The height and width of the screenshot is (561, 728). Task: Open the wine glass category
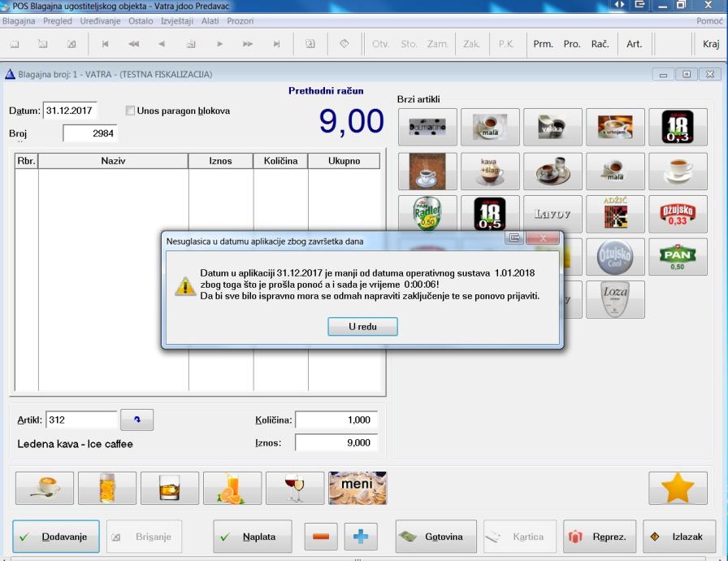(295, 488)
